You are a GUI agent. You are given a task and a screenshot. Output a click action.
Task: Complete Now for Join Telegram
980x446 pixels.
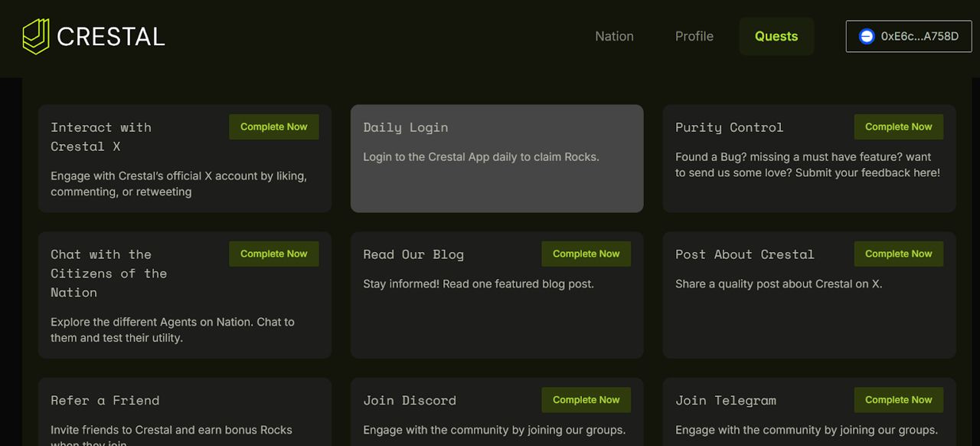899,400
